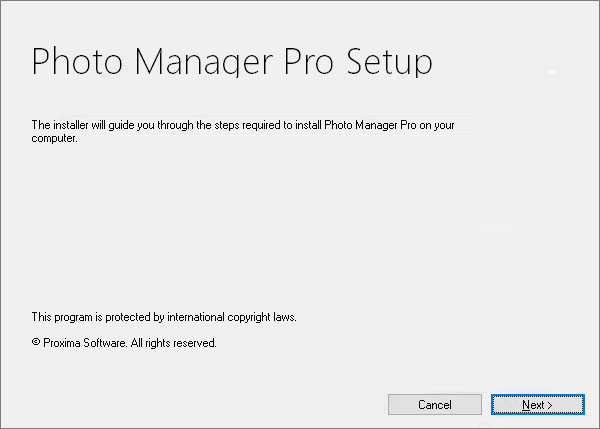Click the word computer in the description
Viewport: 600px width, 429px height.
(x=54, y=138)
